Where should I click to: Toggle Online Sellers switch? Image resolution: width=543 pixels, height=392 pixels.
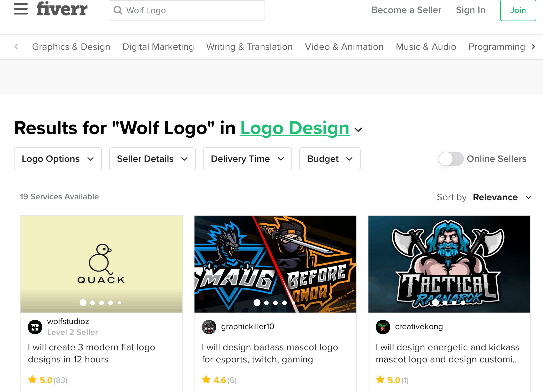[x=451, y=159]
